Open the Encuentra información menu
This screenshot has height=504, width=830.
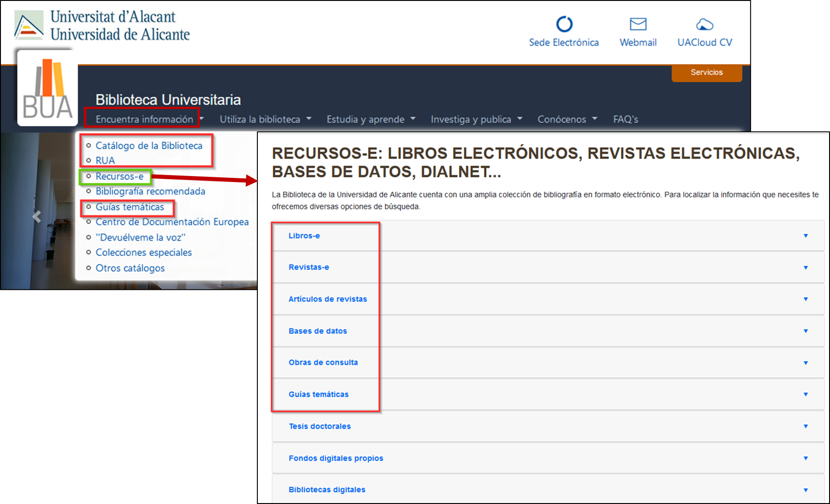(144, 119)
